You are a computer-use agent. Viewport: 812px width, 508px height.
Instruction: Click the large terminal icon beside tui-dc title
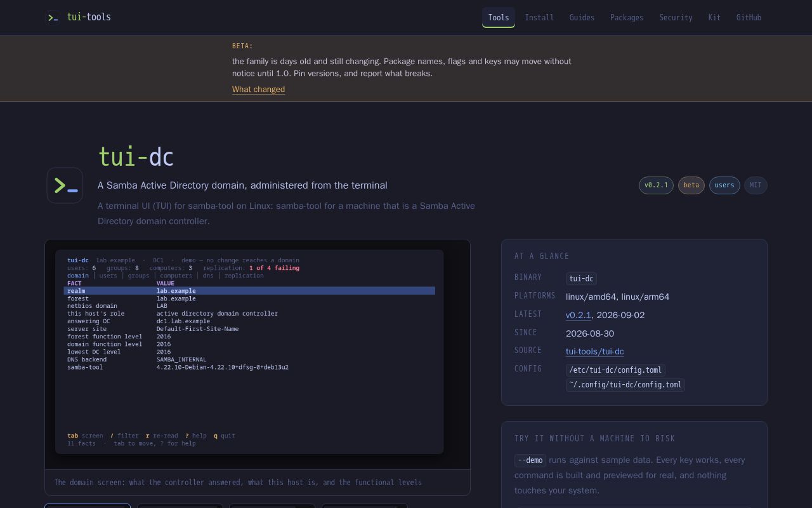coord(65,185)
